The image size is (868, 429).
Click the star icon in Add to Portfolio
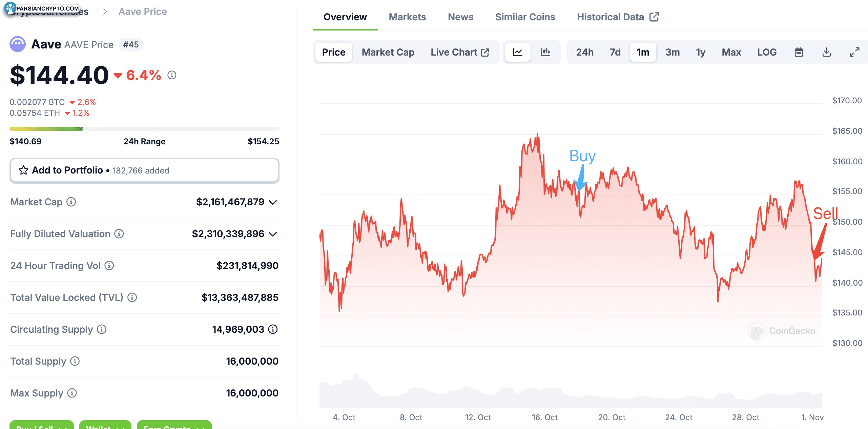(x=23, y=170)
